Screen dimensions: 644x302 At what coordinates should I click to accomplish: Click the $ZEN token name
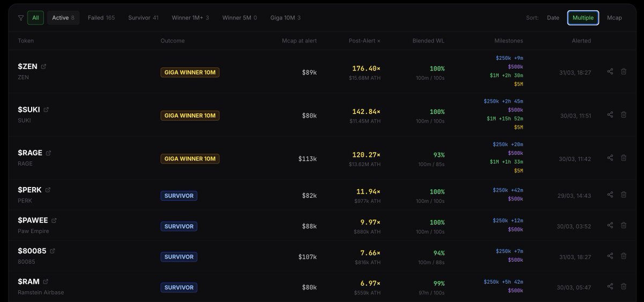pos(27,67)
